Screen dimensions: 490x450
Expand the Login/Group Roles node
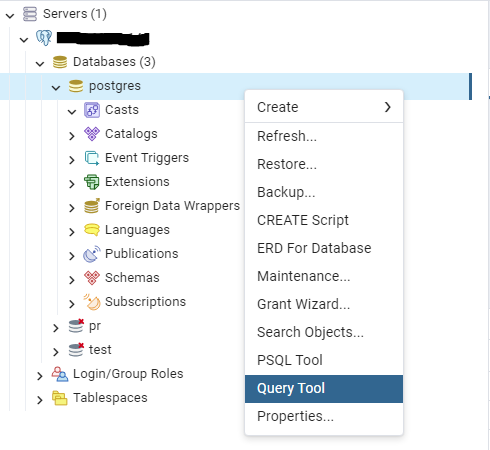[x=40, y=376]
